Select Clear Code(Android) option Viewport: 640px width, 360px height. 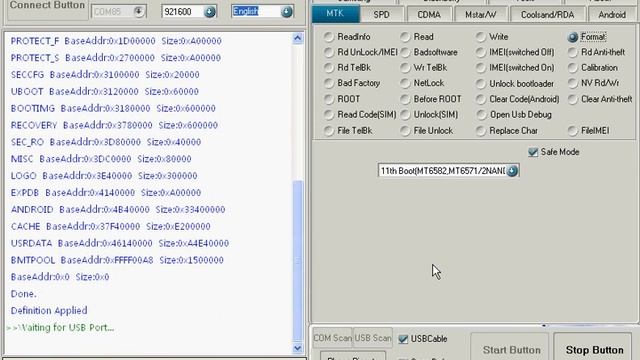pos(481,99)
